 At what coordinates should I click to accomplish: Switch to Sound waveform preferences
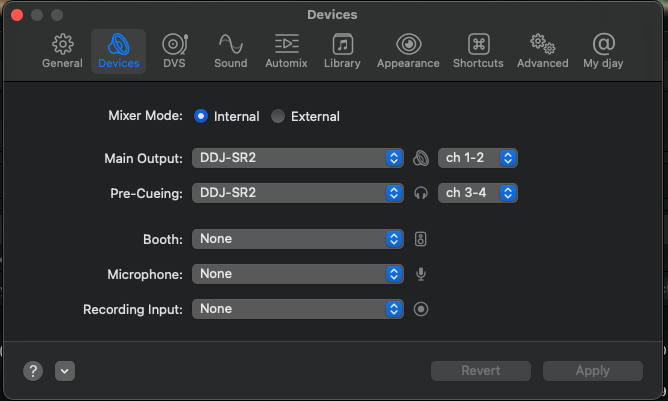tap(230, 51)
